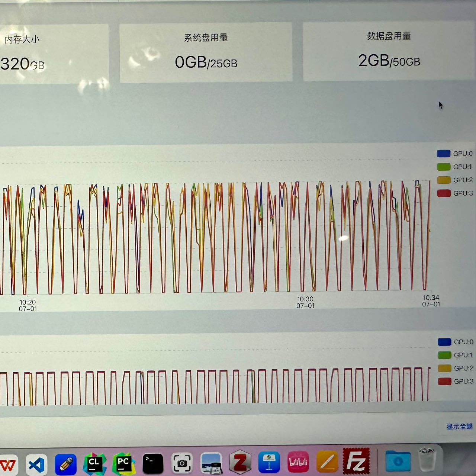This screenshot has height=476, width=476.
Task: Open Keynote from the dock
Action: pyautogui.click(x=269, y=462)
